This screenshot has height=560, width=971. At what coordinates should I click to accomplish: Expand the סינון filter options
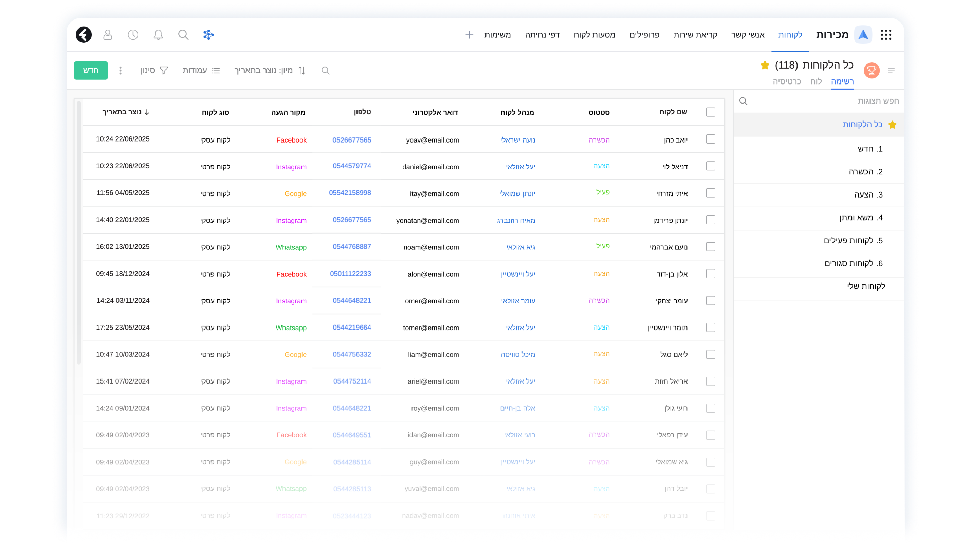(x=154, y=70)
